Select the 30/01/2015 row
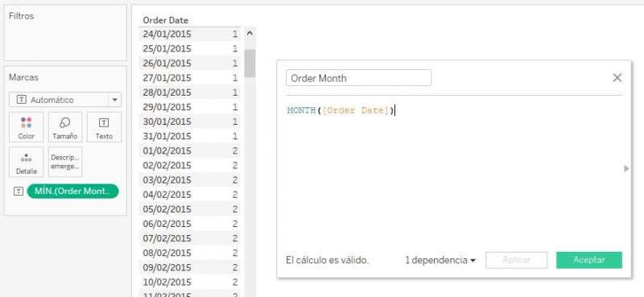This screenshot has width=644, height=297. [x=190, y=122]
